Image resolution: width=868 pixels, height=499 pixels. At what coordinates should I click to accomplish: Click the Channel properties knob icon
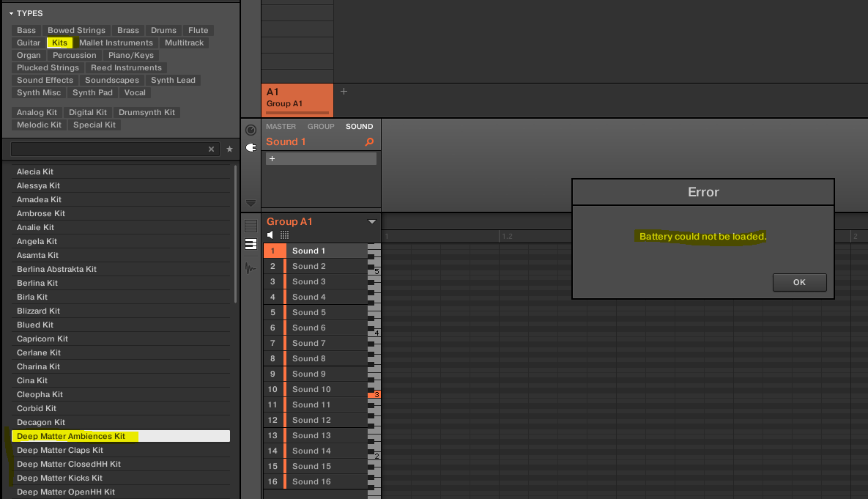[x=251, y=130]
